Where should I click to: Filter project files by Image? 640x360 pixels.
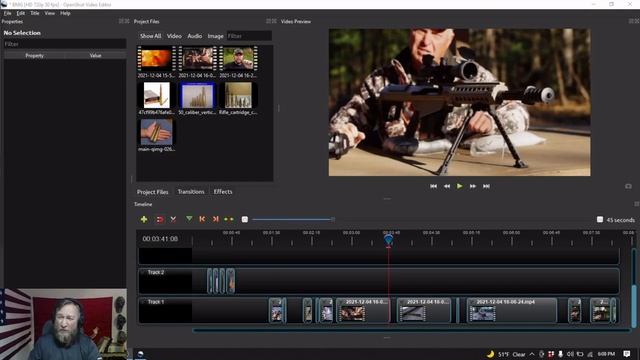pos(216,36)
